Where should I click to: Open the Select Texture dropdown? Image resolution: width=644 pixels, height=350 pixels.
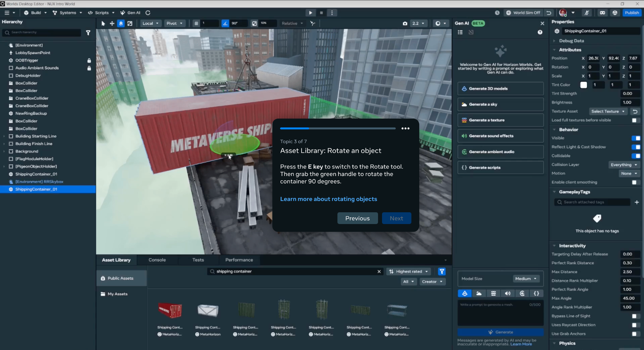pos(608,112)
